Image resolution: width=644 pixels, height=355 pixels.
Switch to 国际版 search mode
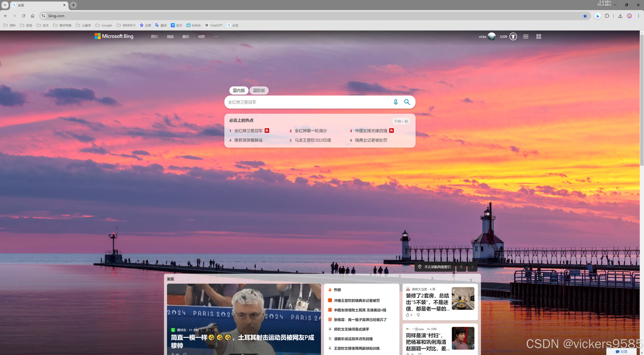click(259, 90)
